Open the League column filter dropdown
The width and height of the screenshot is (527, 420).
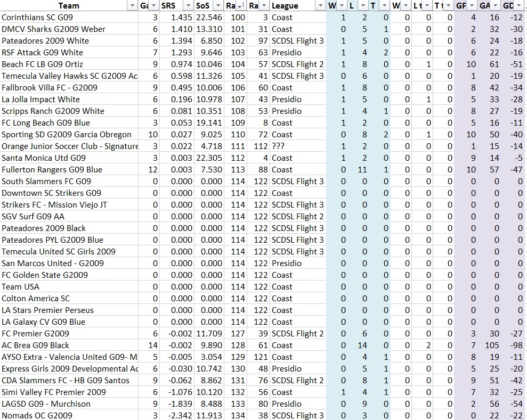coord(320,5)
